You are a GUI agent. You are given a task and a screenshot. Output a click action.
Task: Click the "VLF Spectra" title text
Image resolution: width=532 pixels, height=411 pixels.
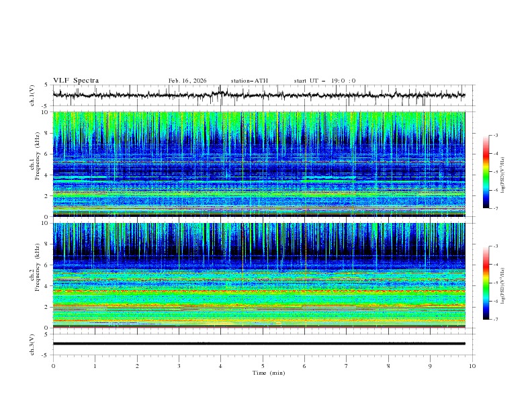(76, 81)
